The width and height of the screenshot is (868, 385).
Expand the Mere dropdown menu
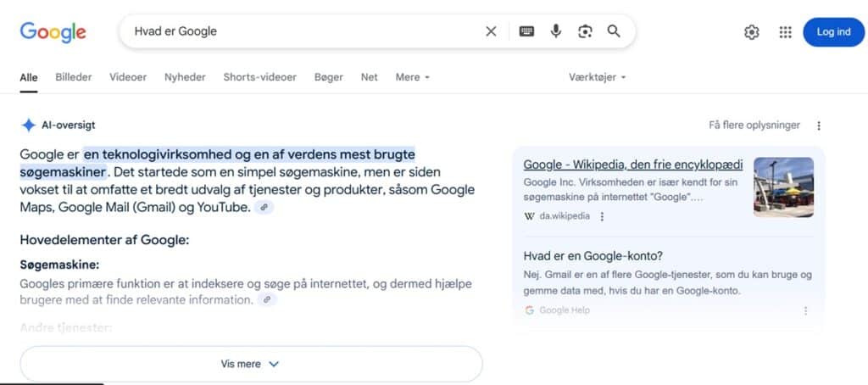tap(412, 77)
